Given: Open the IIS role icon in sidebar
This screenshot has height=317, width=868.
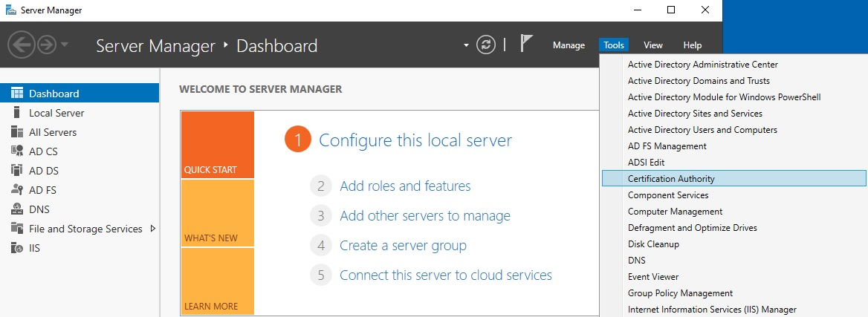Looking at the screenshot, I should coord(17,248).
